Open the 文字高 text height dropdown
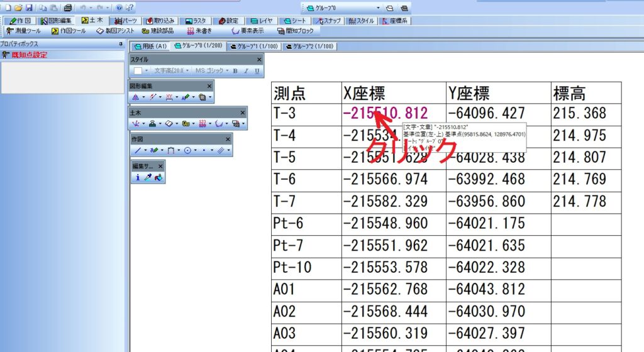The image size is (644, 352). point(187,71)
